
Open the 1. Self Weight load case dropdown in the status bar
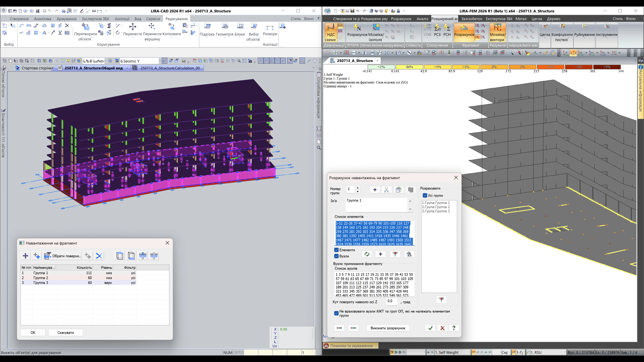(x=470, y=352)
